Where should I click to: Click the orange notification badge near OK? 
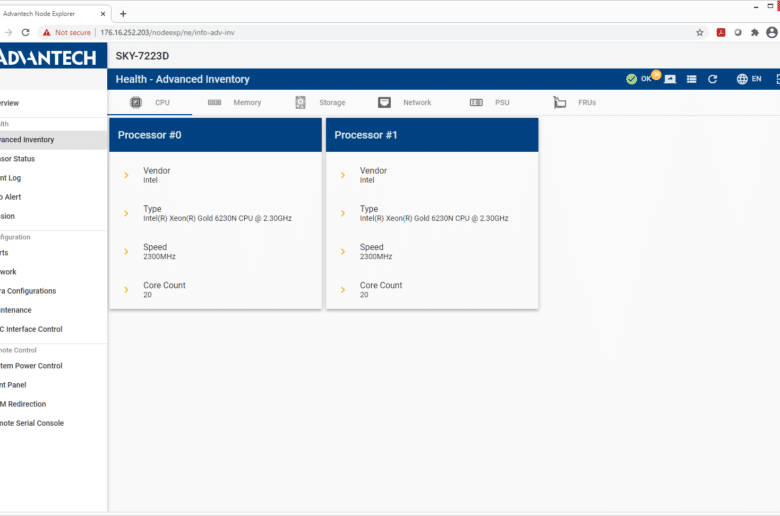pyautogui.click(x=656, y=75)
